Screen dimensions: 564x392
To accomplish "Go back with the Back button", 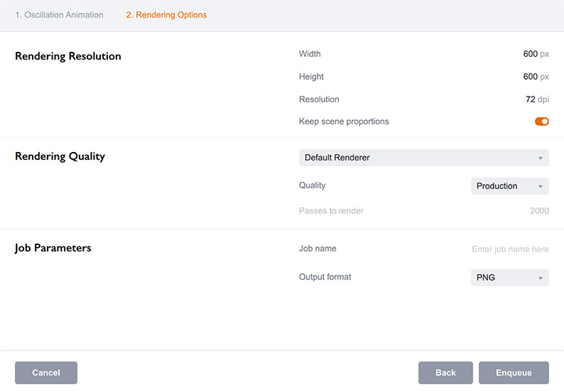I will tap(445, 373).
